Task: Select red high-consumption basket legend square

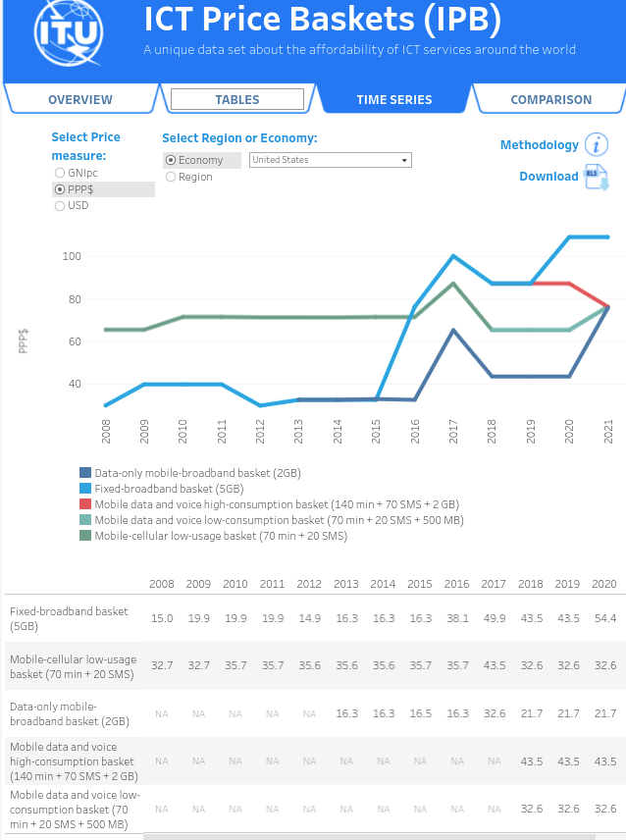Action: (85, 503)
